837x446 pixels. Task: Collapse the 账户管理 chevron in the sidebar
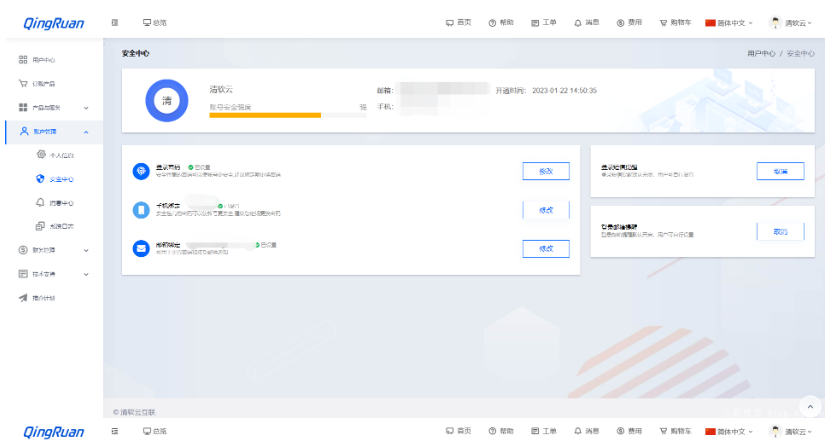pos(86,132)
